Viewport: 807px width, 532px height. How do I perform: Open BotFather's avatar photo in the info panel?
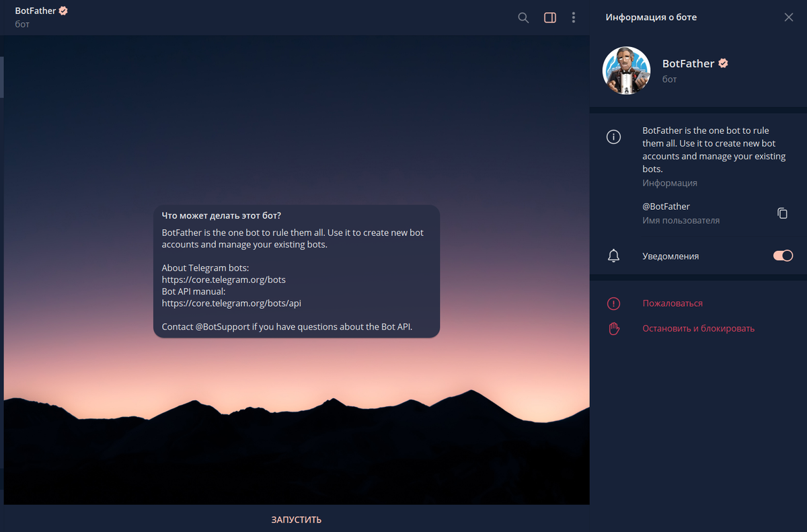coord(626,71)
